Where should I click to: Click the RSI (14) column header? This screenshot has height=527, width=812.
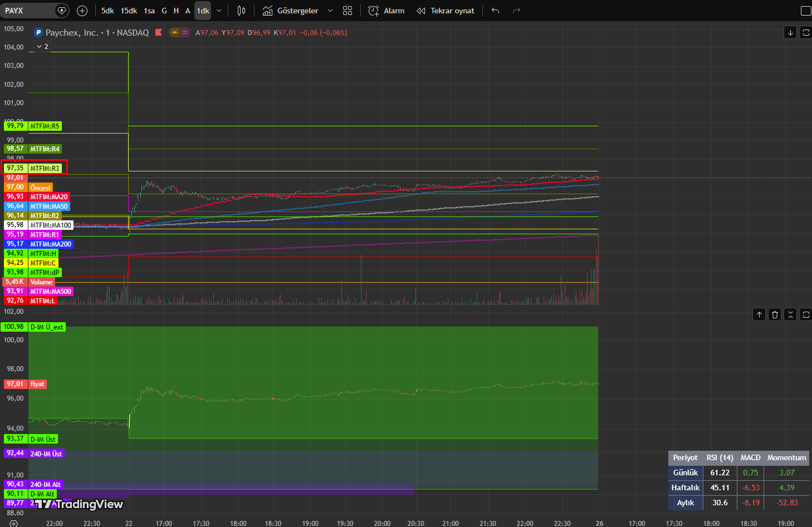[x=720, y=457]
